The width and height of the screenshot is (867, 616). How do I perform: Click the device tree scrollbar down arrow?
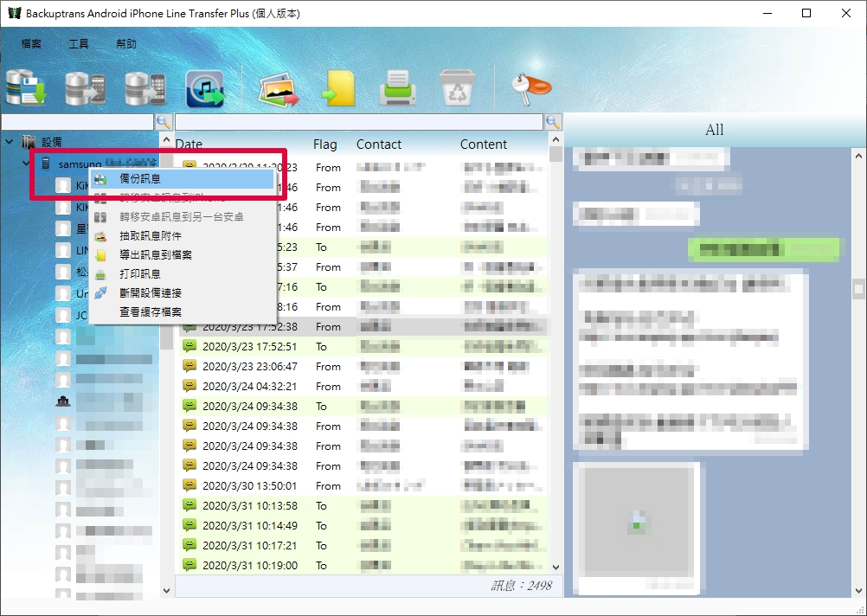pos(166,591)
